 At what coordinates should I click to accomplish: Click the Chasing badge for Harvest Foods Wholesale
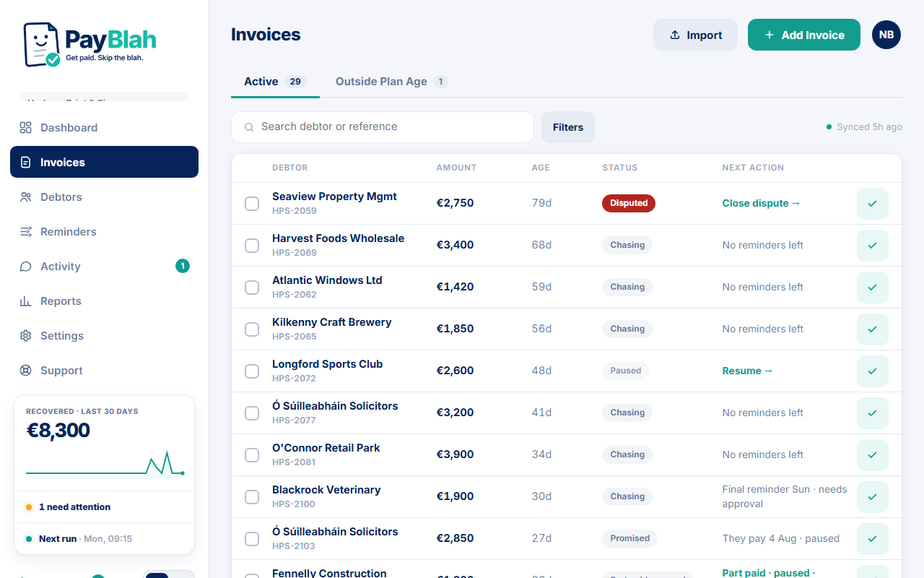pos(627,245)
